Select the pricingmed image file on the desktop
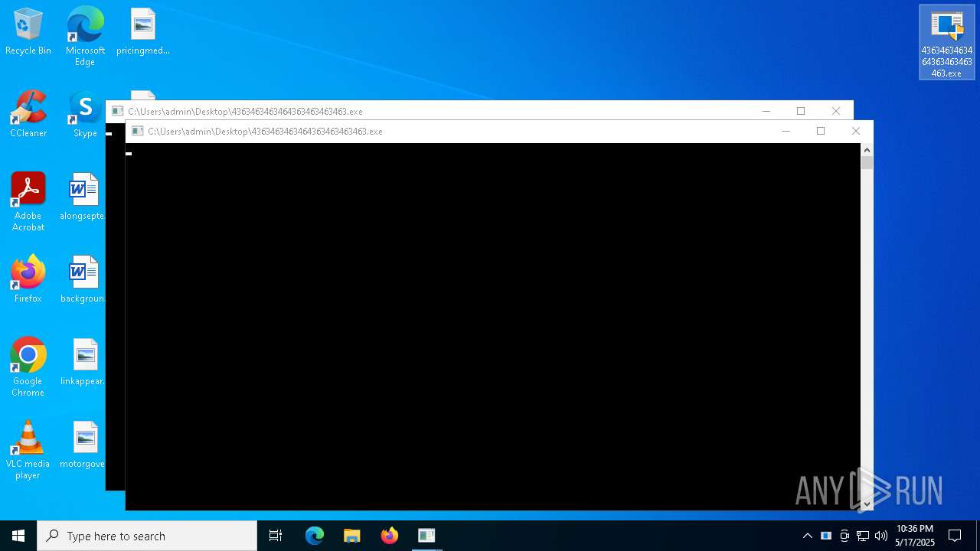Image resolution: width=980 pixels, height=551 pixels. [x=143, y=32]
